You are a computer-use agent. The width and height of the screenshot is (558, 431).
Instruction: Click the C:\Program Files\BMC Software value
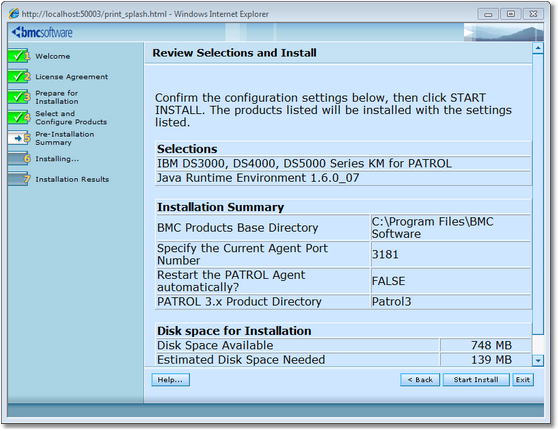coord(432,228)
